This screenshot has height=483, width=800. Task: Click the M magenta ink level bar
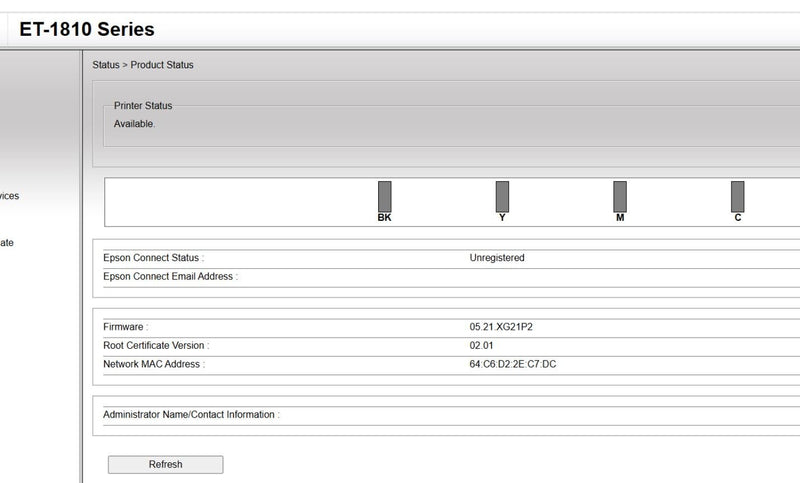620,196
